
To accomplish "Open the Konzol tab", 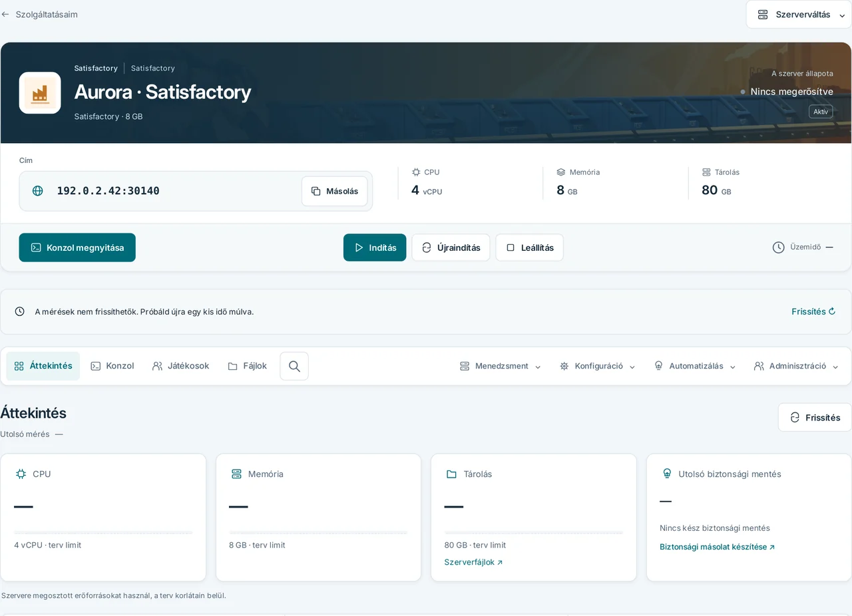I will point(112,366).
